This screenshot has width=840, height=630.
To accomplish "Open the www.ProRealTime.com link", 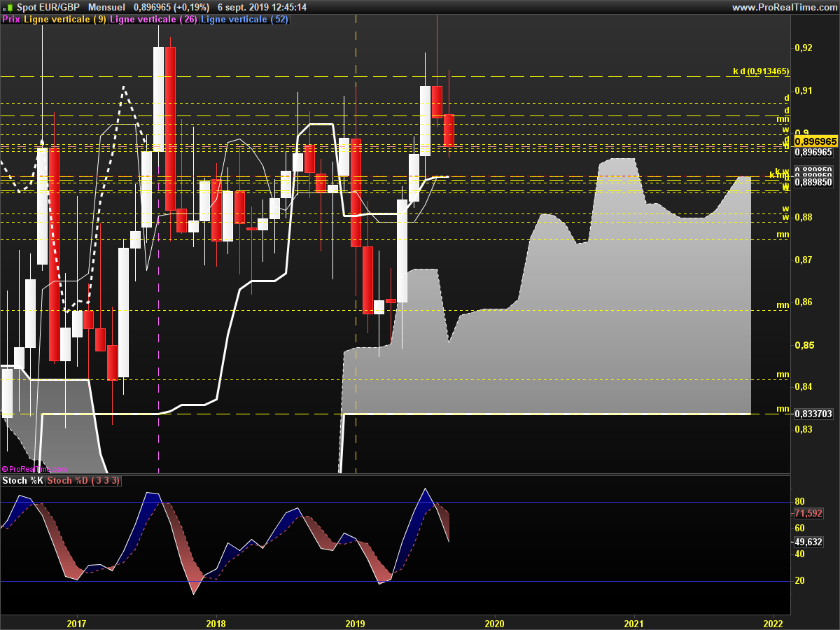I will (784, 7).
